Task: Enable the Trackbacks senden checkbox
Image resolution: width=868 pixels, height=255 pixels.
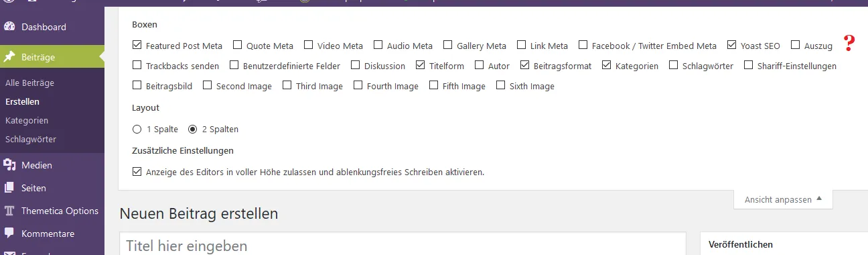Action: pyautogui.click(x=137, y=66)
